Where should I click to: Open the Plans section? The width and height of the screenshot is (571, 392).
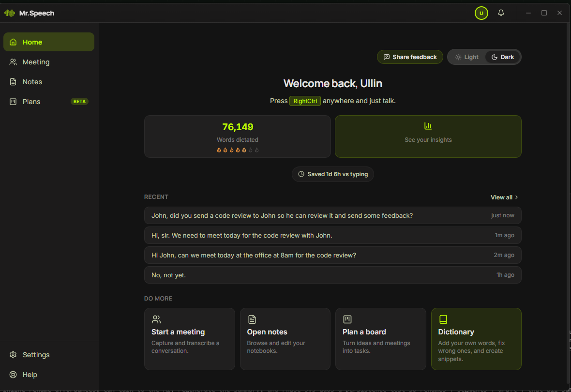tap(49, 102)
